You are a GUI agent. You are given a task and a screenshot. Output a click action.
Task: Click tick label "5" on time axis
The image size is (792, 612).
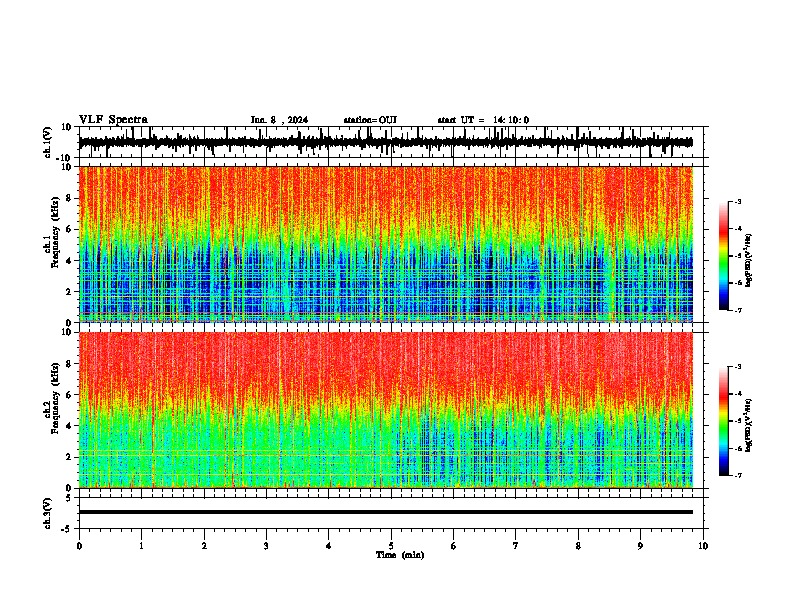click(x=391, y=546)
